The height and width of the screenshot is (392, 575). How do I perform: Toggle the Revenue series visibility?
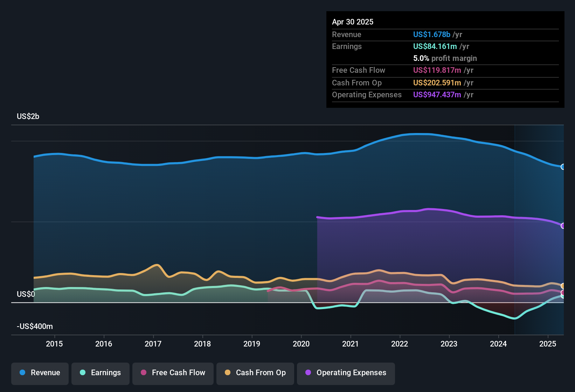[40, 373]
